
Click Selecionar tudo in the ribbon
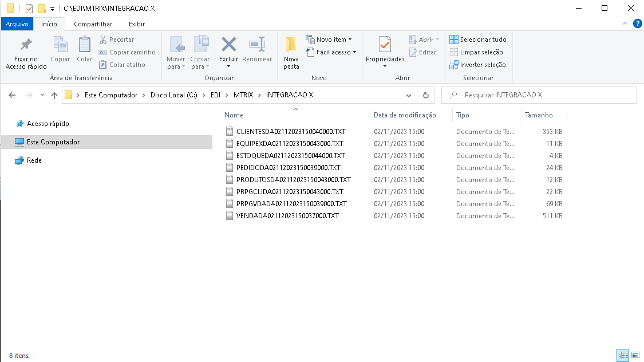[478, 40]
